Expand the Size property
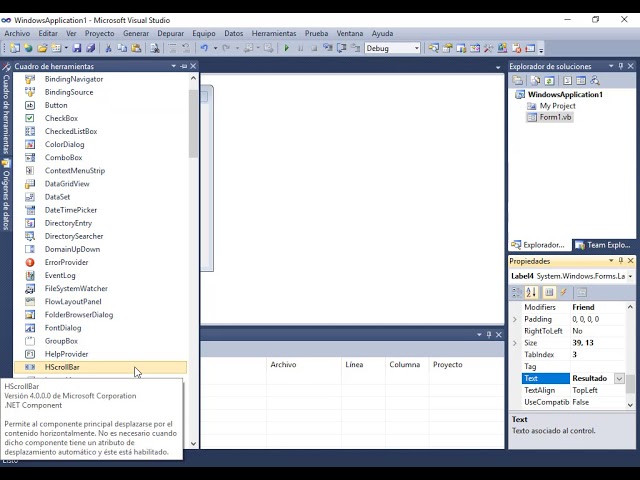 click(x=515, y=343)
